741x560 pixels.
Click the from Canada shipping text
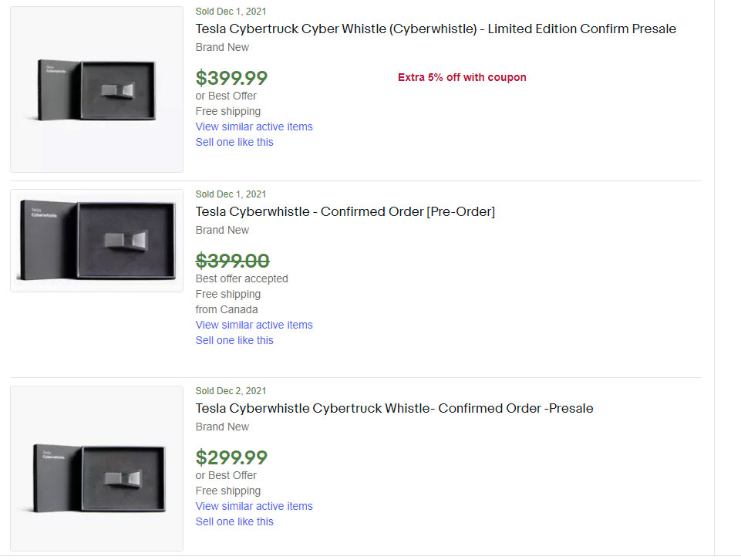click(x=227, y=309)
